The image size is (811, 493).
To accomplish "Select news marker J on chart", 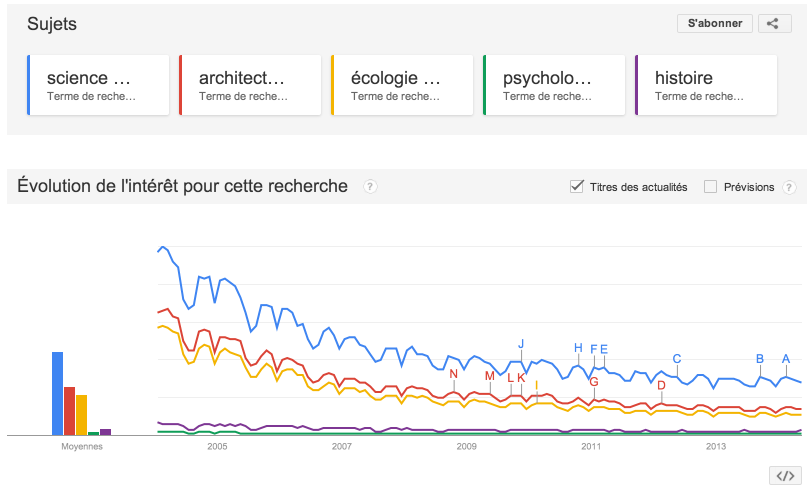I will [521, 344].
